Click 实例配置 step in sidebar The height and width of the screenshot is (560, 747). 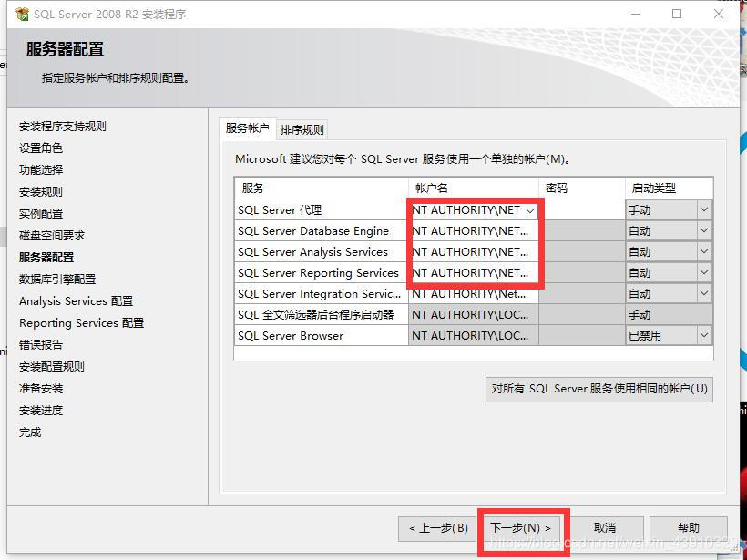coord(41,214)
